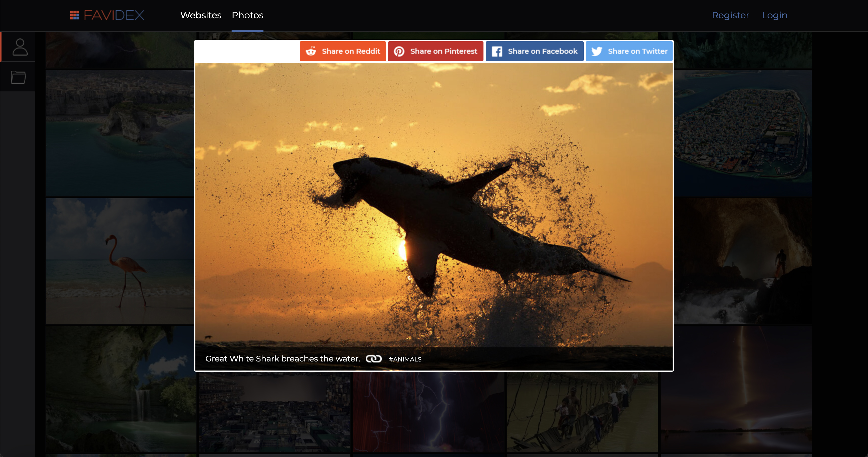This screenshot has height=457, width=868.
Task: Click the Pinterest logo icon
Action: coord(399,51)
